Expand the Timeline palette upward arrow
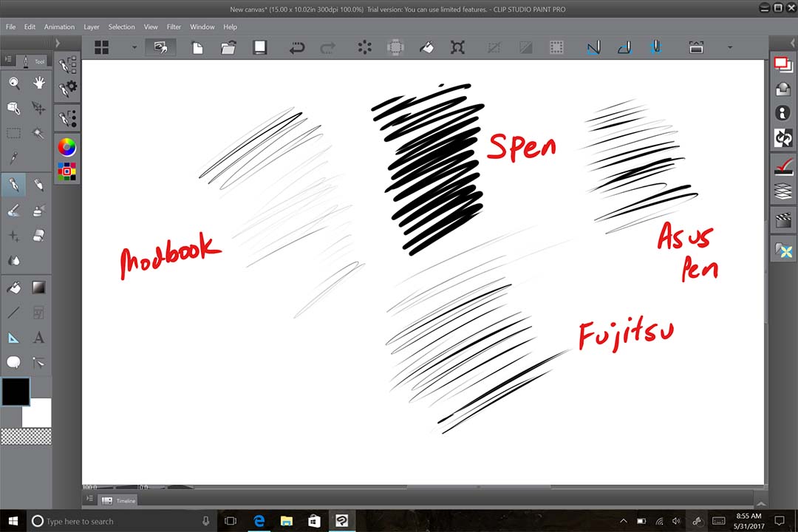798x532 pixels. tap(761, 503)
